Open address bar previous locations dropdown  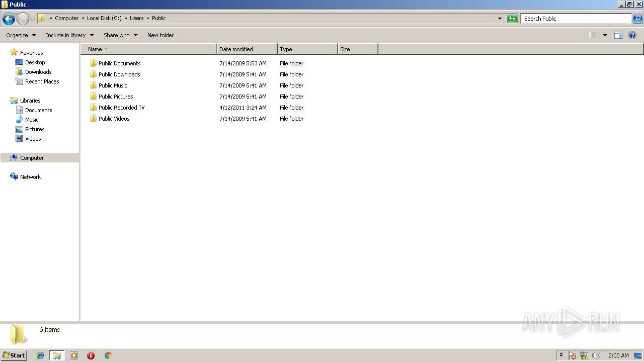point(500,19)
